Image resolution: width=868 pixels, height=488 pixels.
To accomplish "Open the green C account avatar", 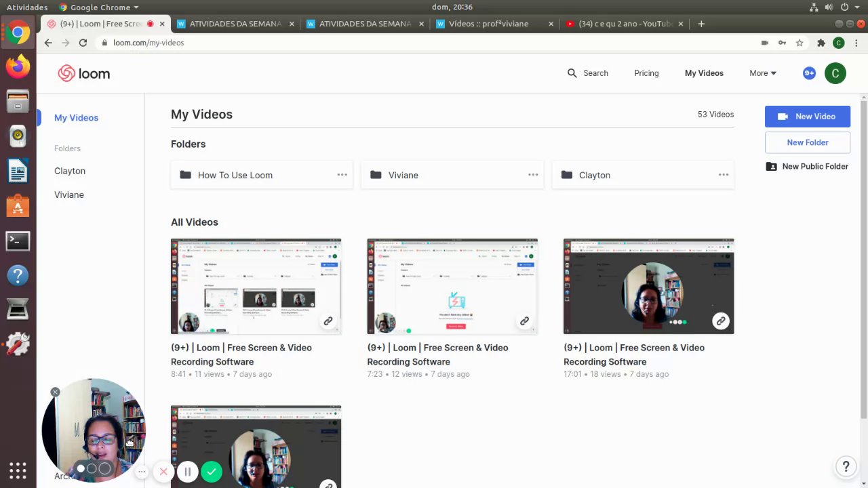I will [x=835, y=73].
